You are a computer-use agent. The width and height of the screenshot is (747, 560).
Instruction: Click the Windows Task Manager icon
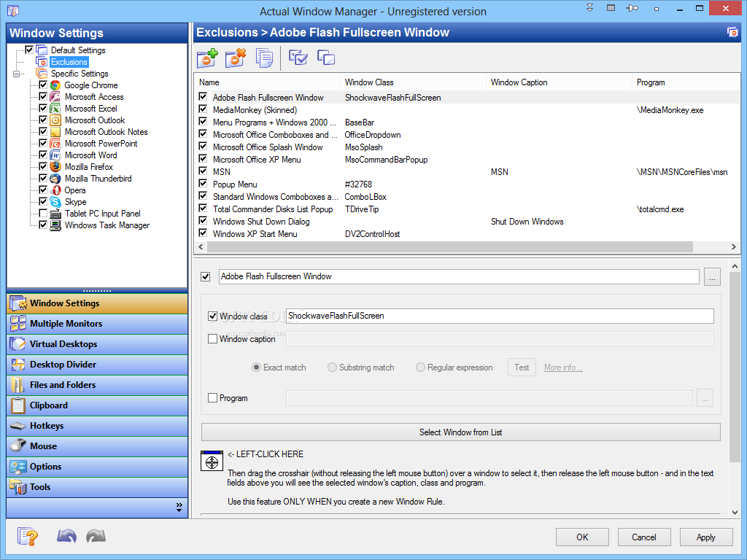click(55, 225)
